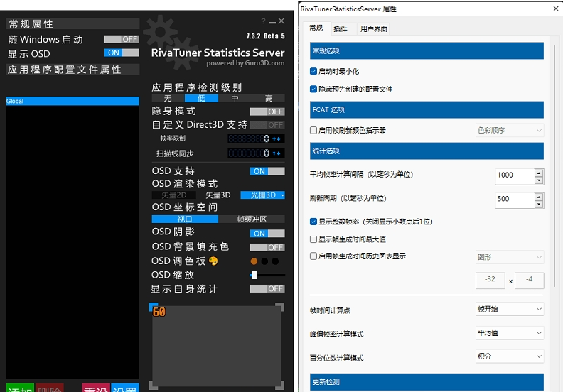Select the top-right corner anchor in preview
This screenshot has height=392, width=563.
tap(280, 307)
